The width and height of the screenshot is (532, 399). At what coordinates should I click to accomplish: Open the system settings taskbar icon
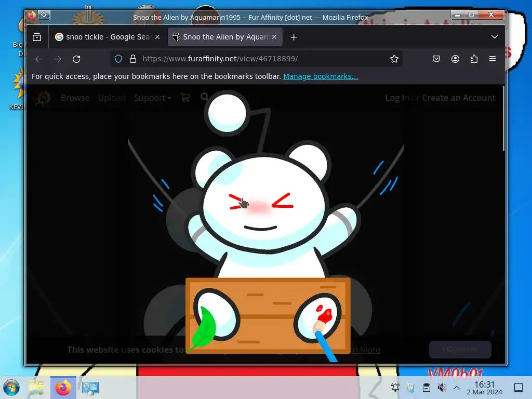pos(90,388)
